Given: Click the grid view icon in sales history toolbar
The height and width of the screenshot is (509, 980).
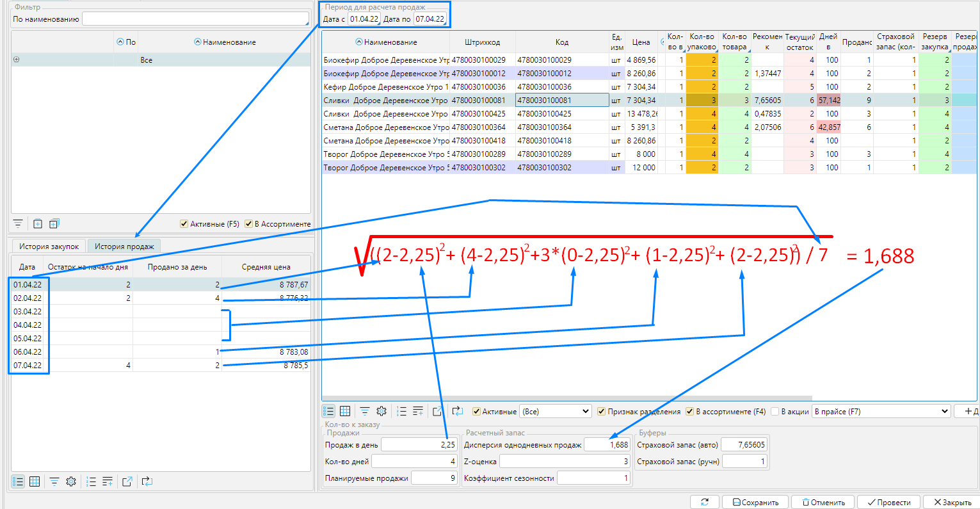Looking at the screenshot, I should tap(35, 481).
